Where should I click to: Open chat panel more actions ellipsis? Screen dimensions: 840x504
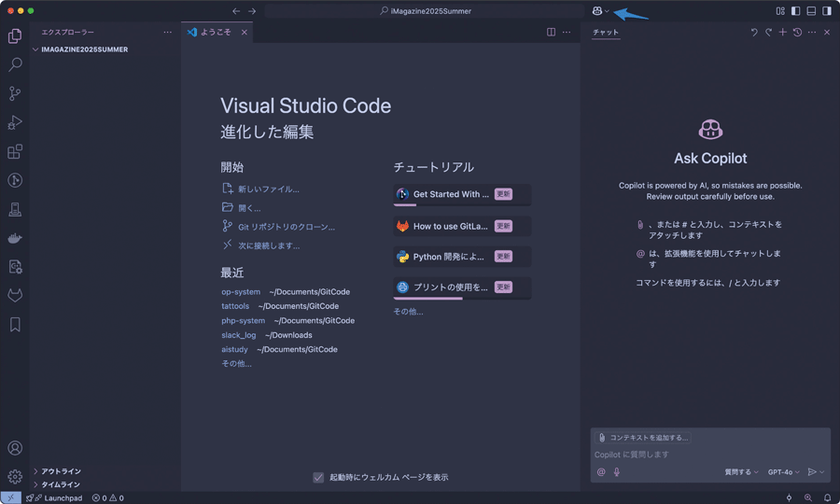[x=812, y=32]
